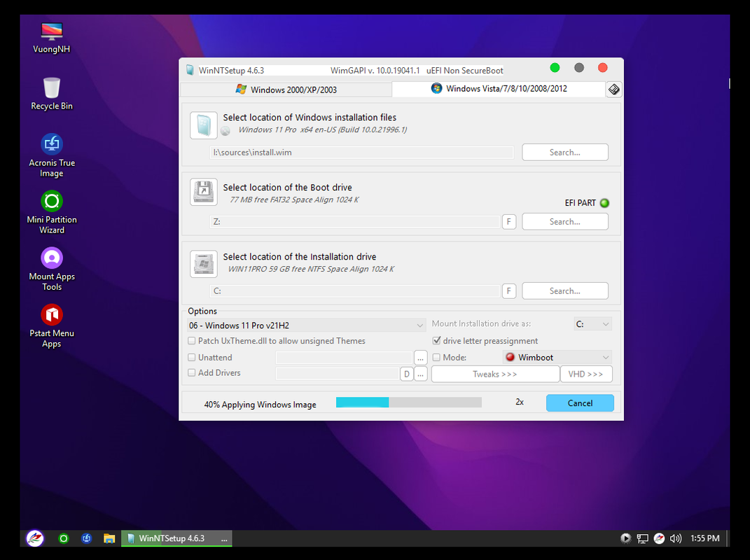Click the play arrow tray icon
The image size is (750, 560).
(625, 538)
